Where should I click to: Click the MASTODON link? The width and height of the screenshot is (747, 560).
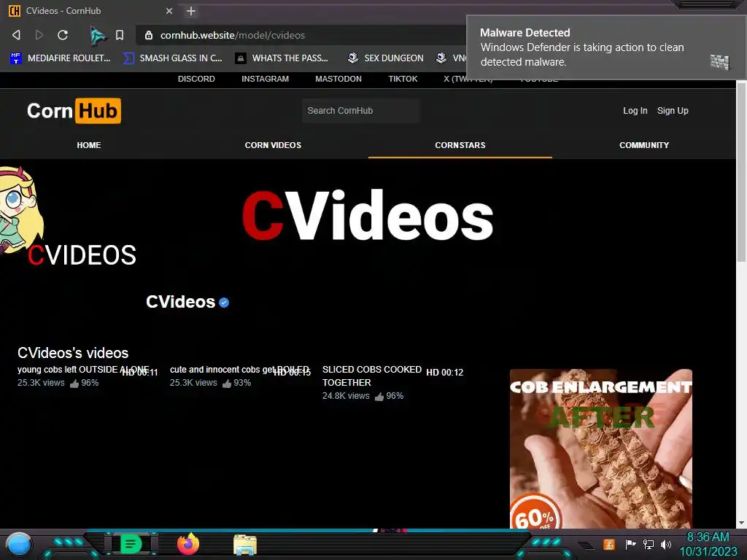(338, 79)
